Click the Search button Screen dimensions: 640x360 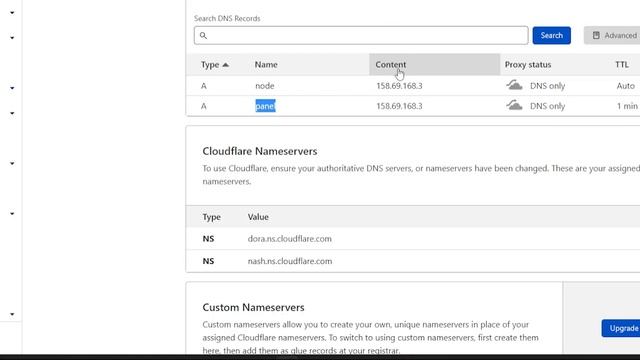tap(551, 36)
